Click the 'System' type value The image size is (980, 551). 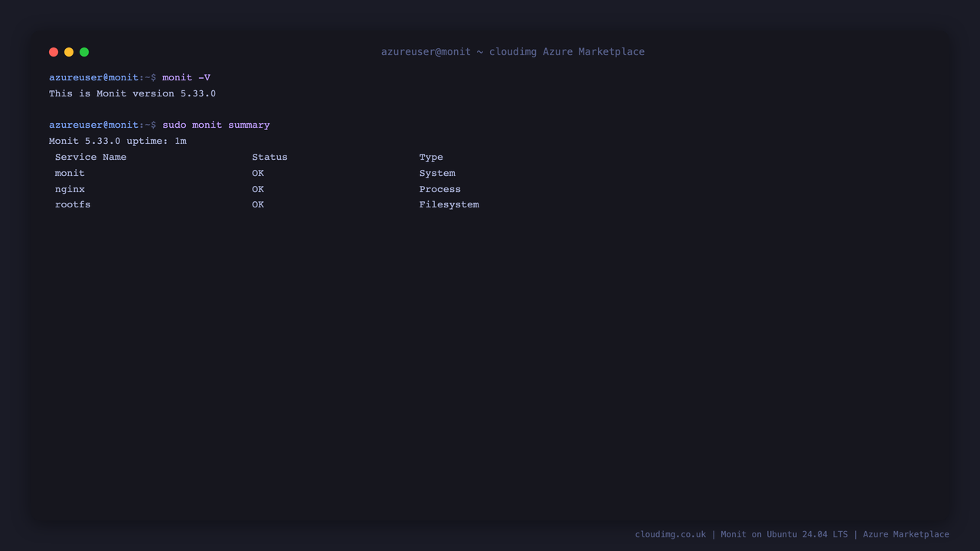click(x=437, y=174)
